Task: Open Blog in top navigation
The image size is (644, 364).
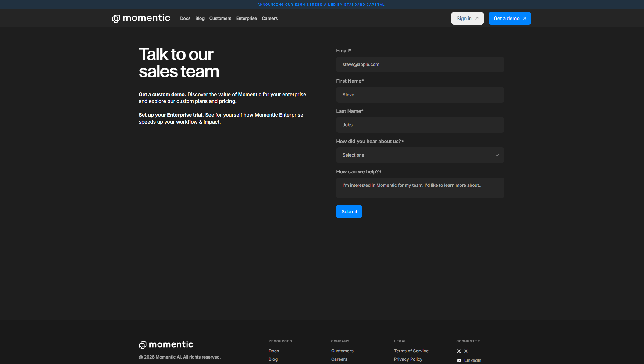Action: (x=200, y=18)
